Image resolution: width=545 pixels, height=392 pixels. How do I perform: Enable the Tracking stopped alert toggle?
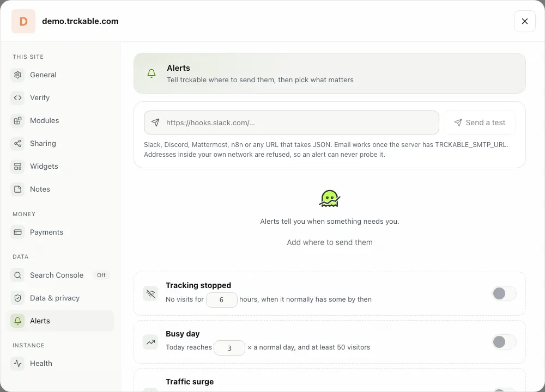pyautogui.click(x=504, y=294)
